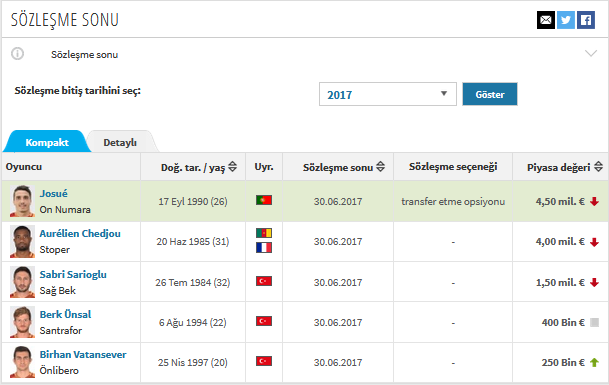Share on Twitter bird icon
The width and height of the screenshot is (609, 385).
tap(566, 20)
